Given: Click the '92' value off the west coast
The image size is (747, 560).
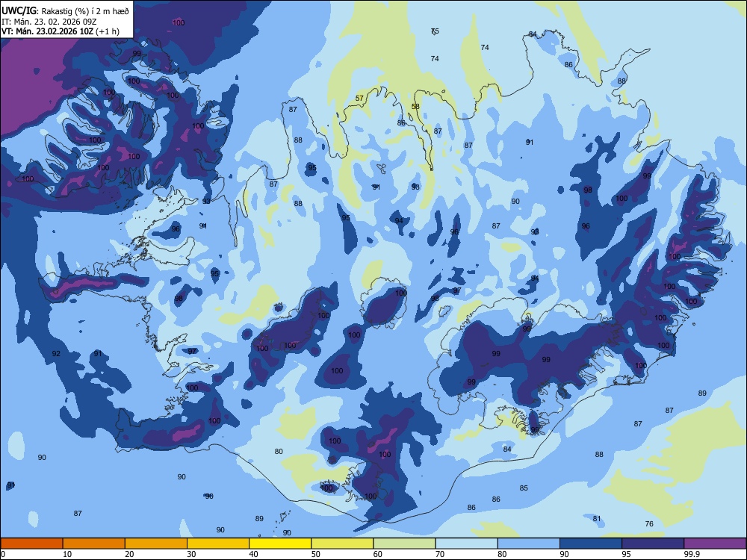Looking at the screenshot, I should 56,354.
